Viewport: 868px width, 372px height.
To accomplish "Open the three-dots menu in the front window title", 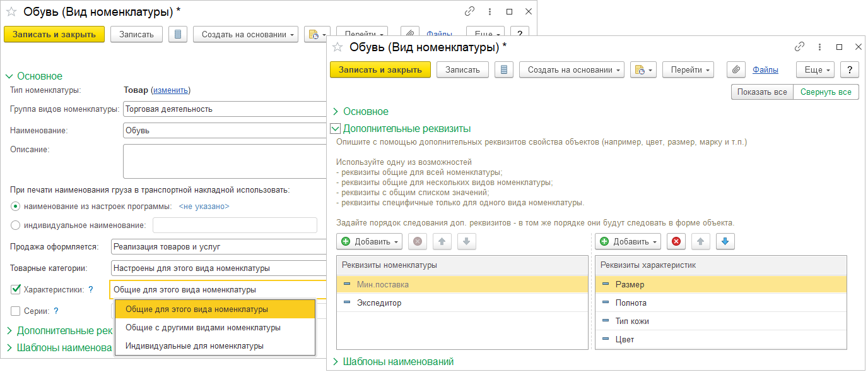I will [x=819, y=47].
